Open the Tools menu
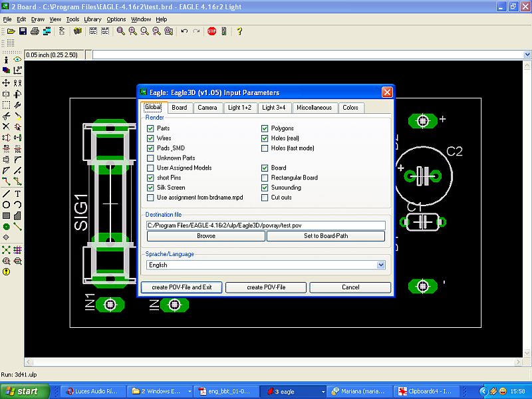Image resolution: width=532 pixels, height=399 pixels. click(72, 19)
